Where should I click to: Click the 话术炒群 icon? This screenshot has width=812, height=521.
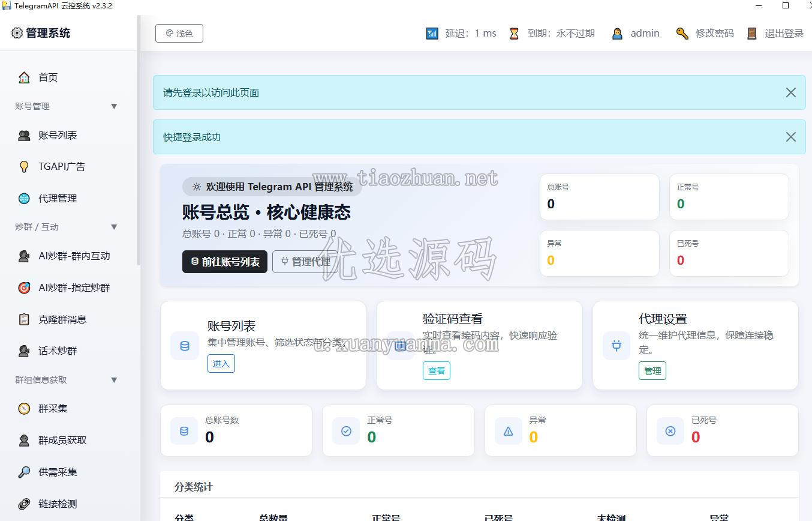(x=24, y=351)
